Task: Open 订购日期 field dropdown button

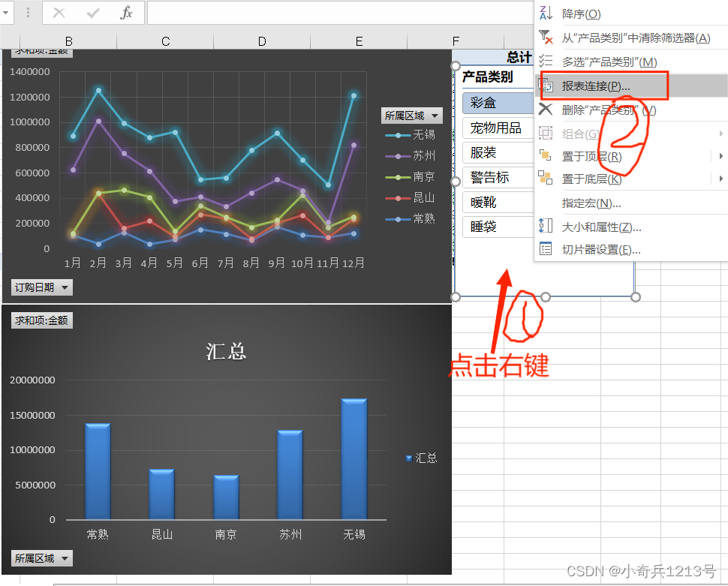Action: click(x=41, y=287)
